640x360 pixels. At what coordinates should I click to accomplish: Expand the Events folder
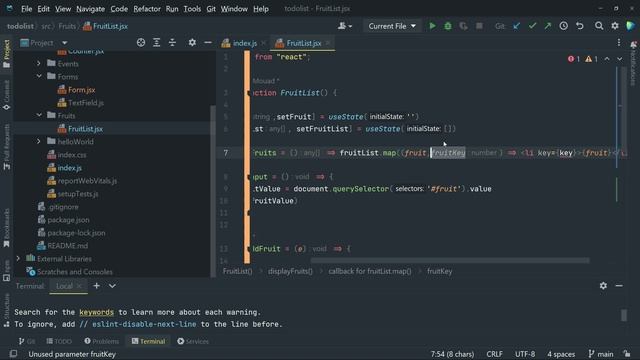(x=39, y=63)
